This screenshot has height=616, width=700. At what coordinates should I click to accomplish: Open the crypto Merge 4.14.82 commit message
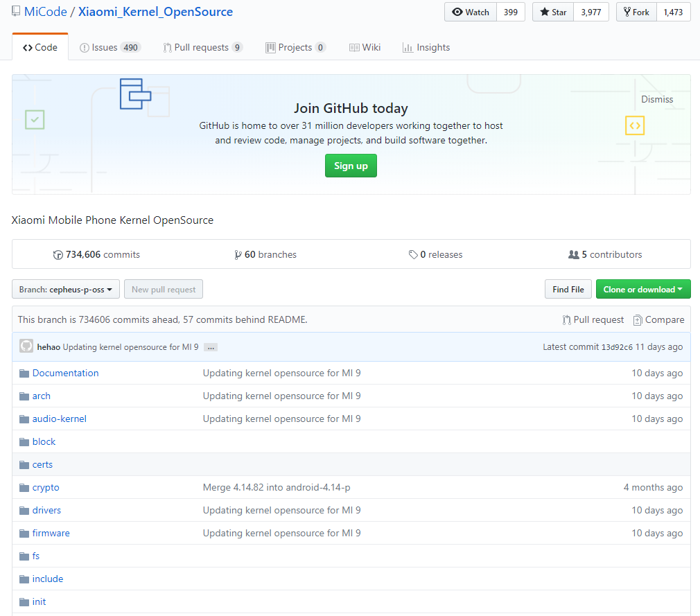pos(277,487)
